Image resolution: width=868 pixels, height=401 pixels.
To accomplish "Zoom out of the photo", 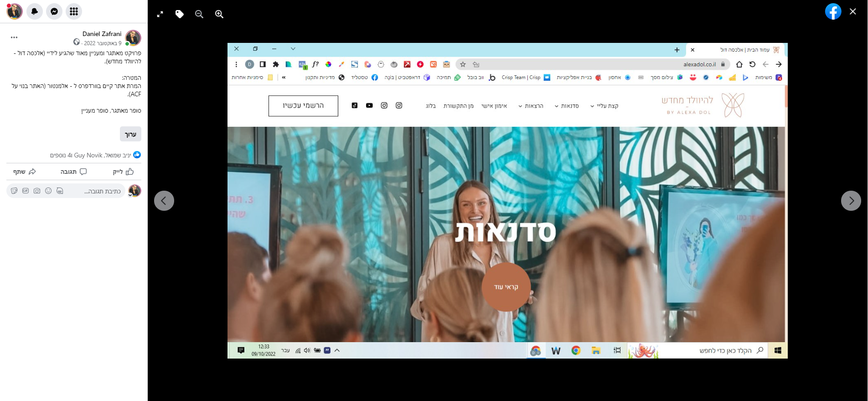I will 199,14.
